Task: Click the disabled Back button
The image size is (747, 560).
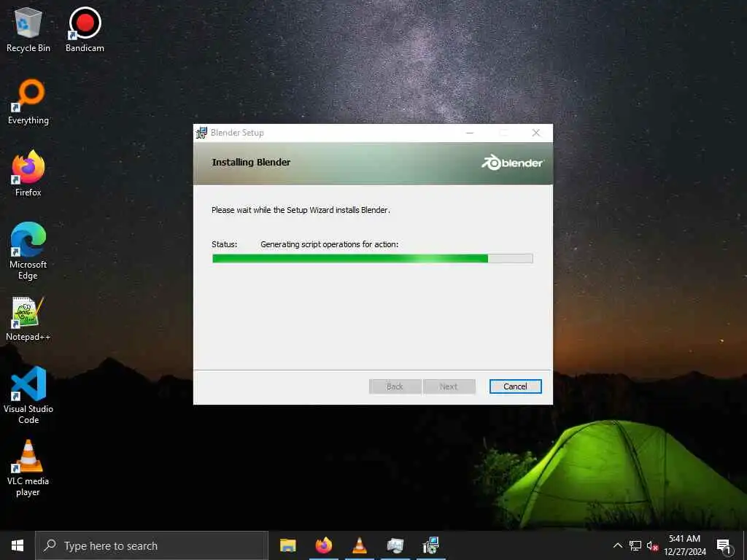Action: click(x=395, y=386)
